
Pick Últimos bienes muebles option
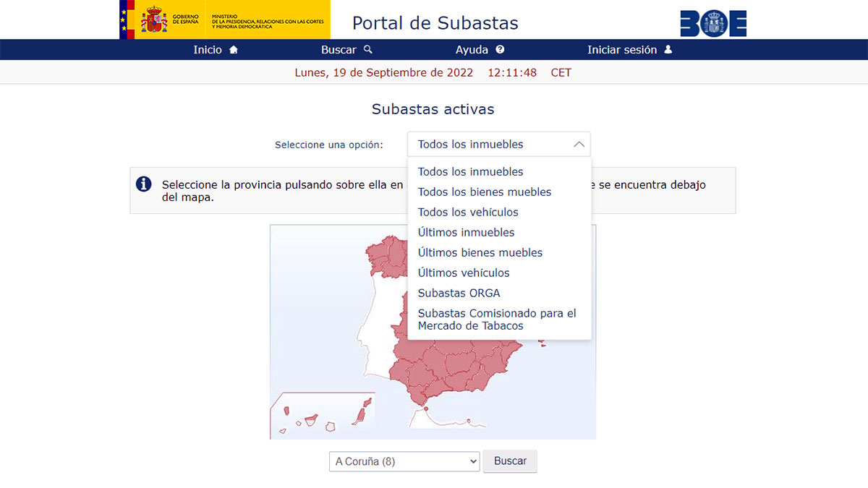click(x=480, y=252)
